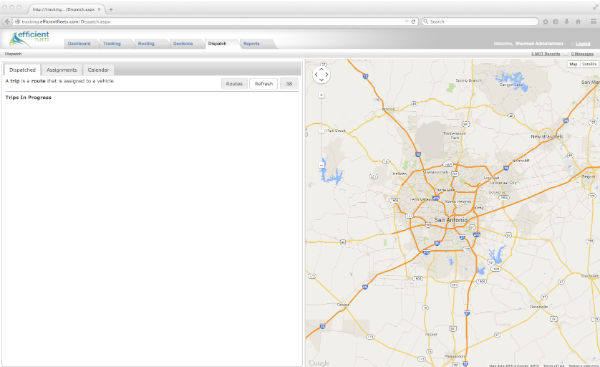This screenshot has width=600, height=367.
Task: Click the map pan navigation control
Action: [x=321, y=75]
